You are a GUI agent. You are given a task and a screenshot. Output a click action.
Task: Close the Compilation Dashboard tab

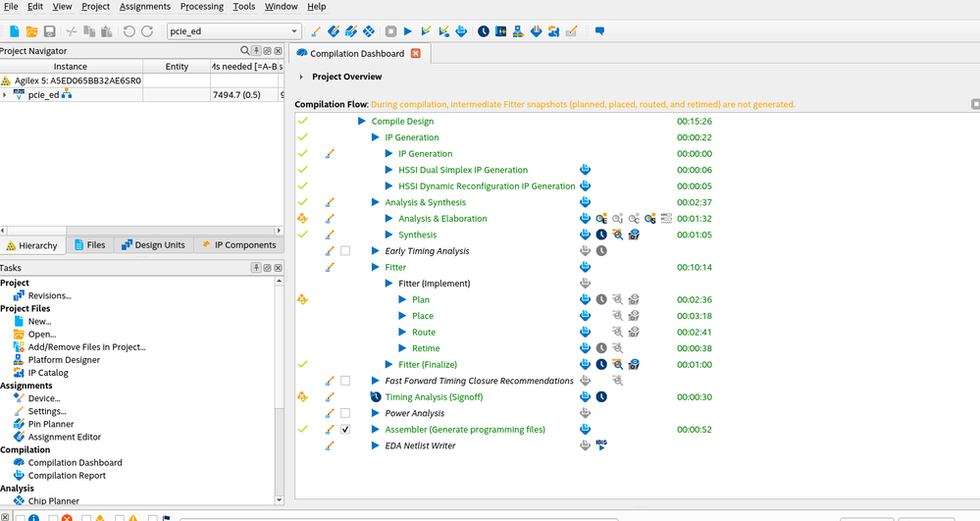tap(415, 53)
